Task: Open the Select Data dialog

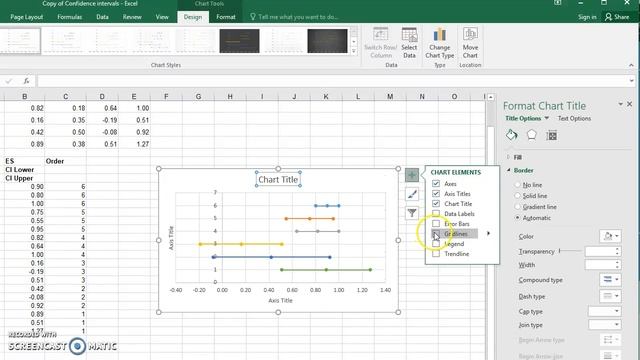Action: pos(409,43)
